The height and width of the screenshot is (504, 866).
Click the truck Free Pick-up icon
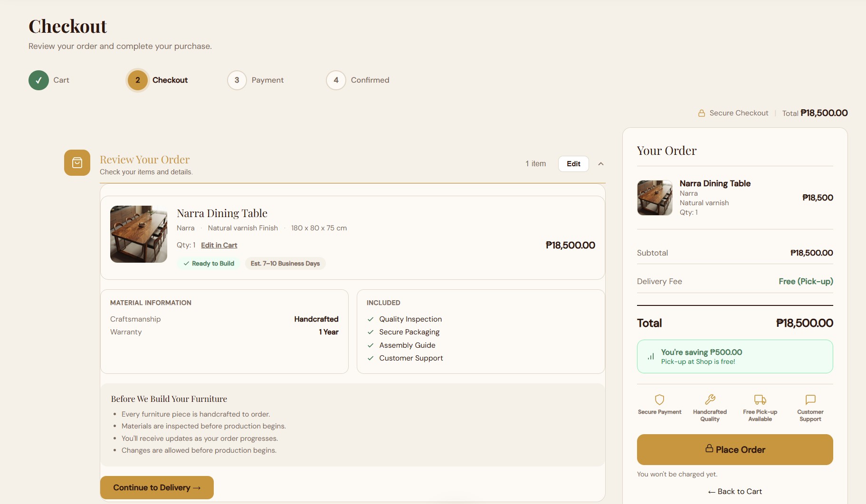pyautogui.click(x=760, y=399)
